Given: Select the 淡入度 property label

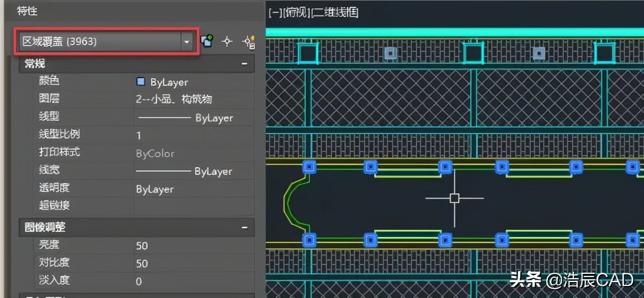Looking at the screenshot, I should click(x=54, y=280).
